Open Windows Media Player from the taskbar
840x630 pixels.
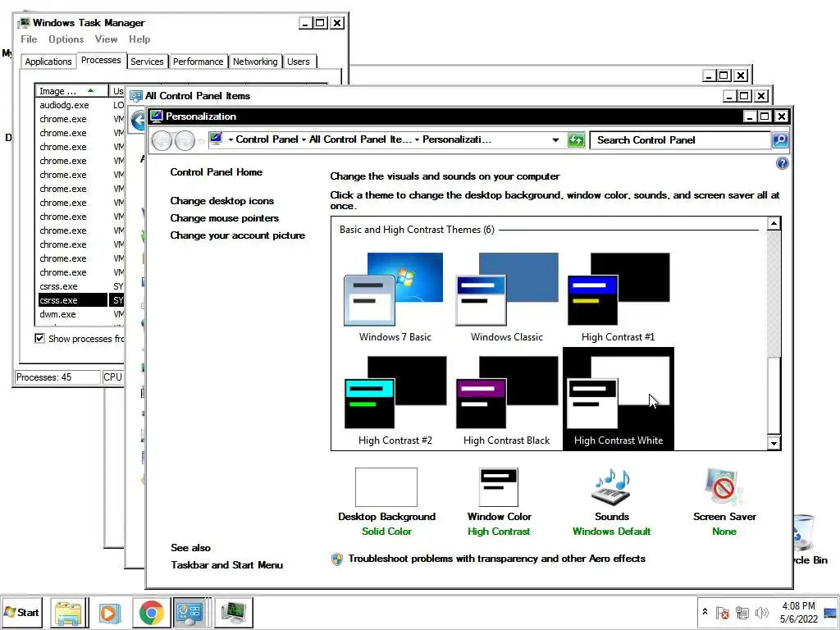(109, 612)
